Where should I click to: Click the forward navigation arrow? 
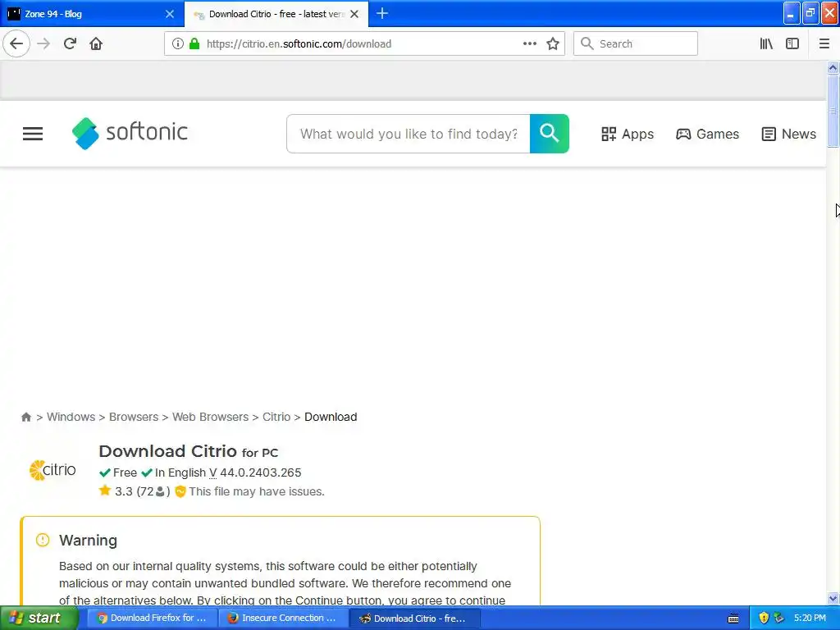(43, 43)
